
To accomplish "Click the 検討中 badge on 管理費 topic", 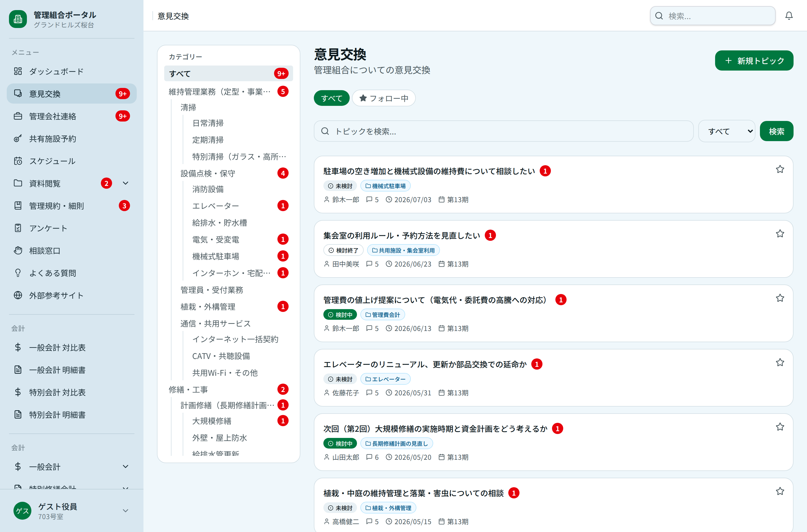I will tap(340, 315).
